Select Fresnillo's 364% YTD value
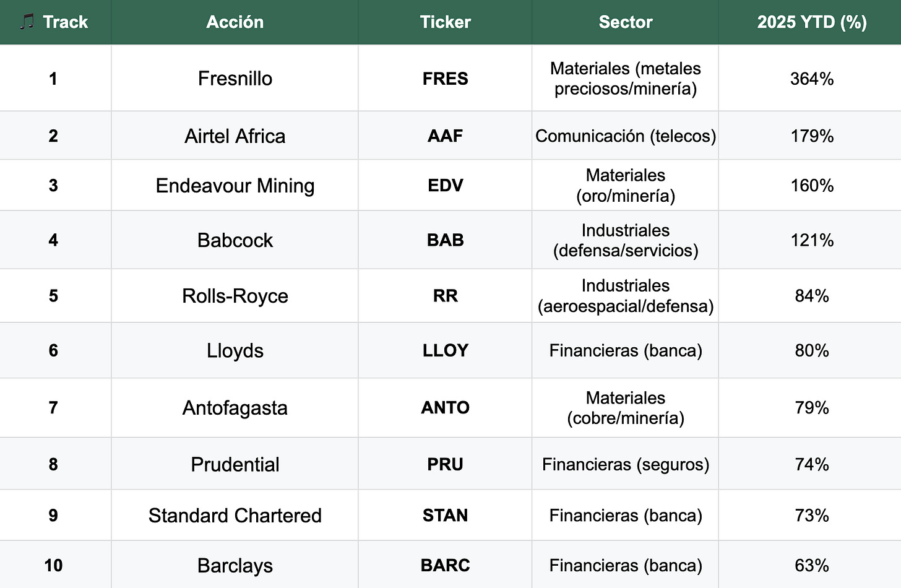This screenshot has width=901, height=588. coord(811,79)
